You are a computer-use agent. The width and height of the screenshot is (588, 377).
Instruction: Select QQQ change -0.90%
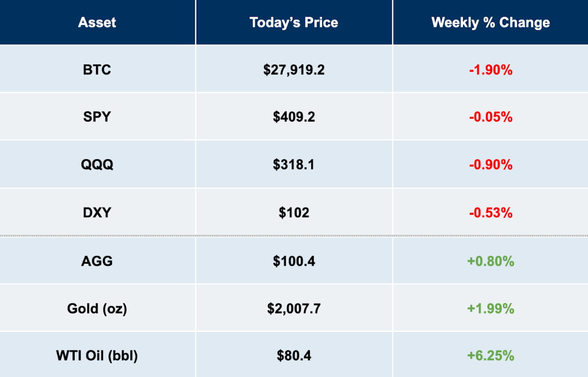click(490, 164)
